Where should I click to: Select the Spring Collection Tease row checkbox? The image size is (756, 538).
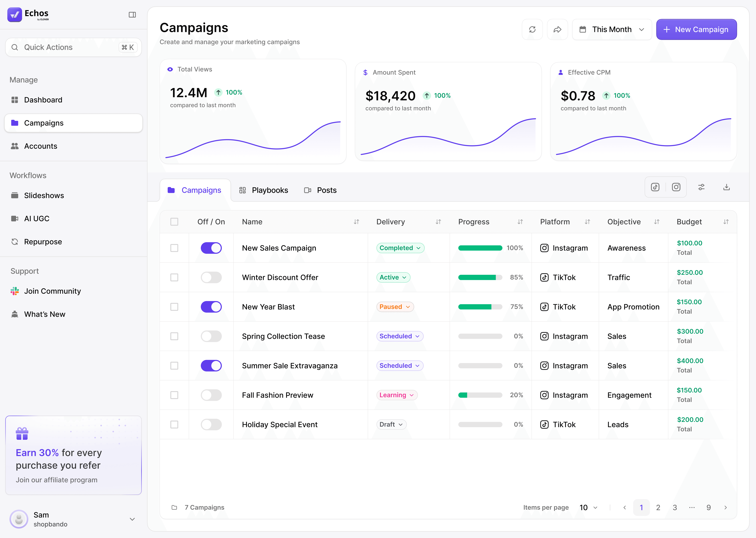point(174,336)
